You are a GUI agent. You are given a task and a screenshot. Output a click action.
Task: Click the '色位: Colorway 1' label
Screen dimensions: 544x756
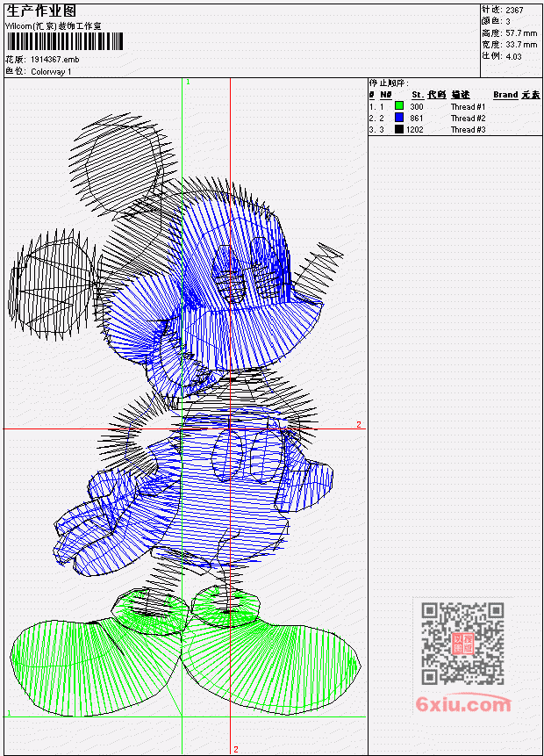[39, 71]
